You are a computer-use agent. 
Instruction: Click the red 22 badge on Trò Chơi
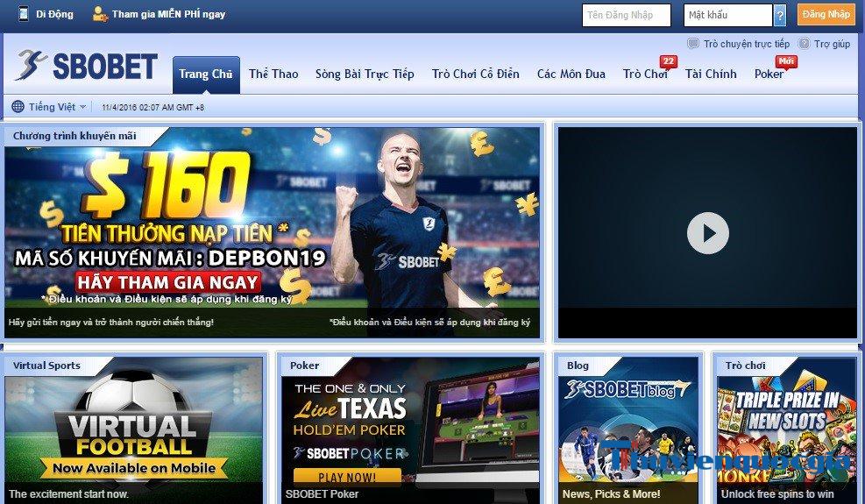tap(668, 61)
